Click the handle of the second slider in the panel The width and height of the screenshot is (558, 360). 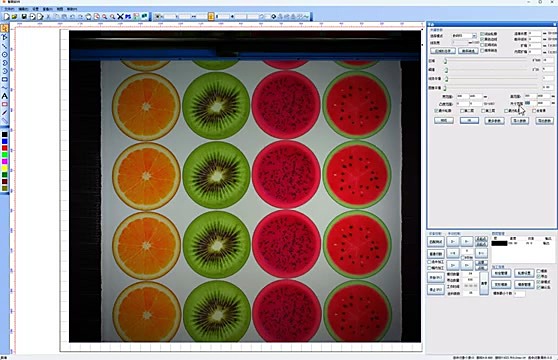446,70
